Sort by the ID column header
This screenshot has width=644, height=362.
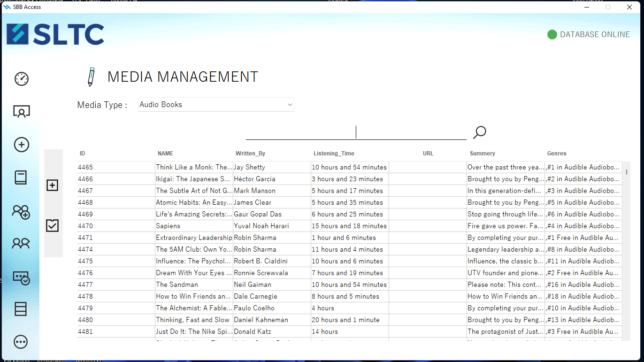point(83,154)
